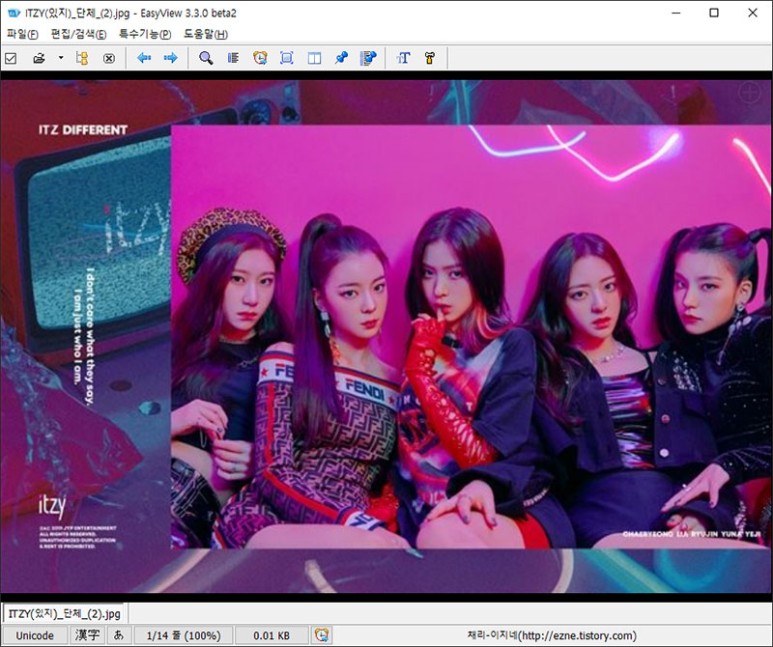Switch to two-page split view icon
Screen dimensions: 773x647
[314, 58]
